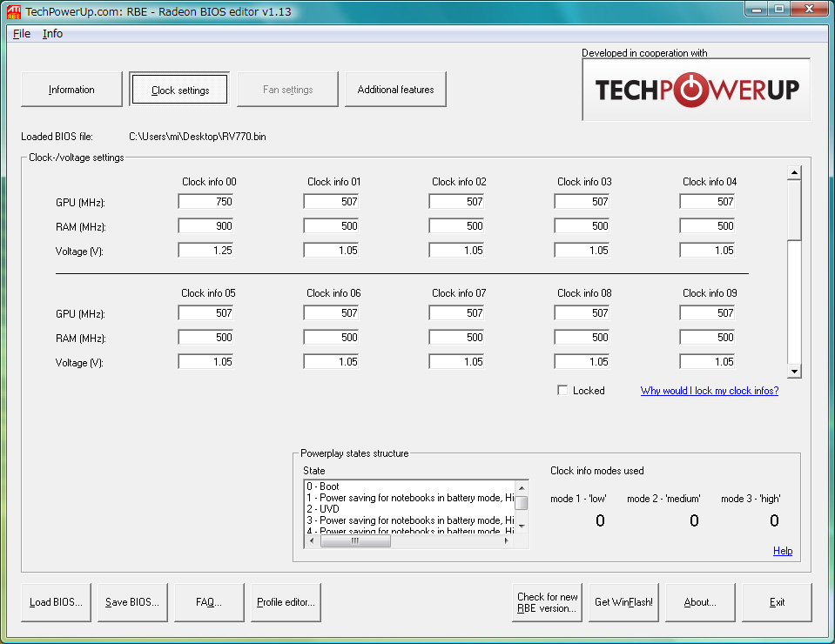Click the Help link in Powerplay section
Screen dimensions: 835x644
pos(782,551)
